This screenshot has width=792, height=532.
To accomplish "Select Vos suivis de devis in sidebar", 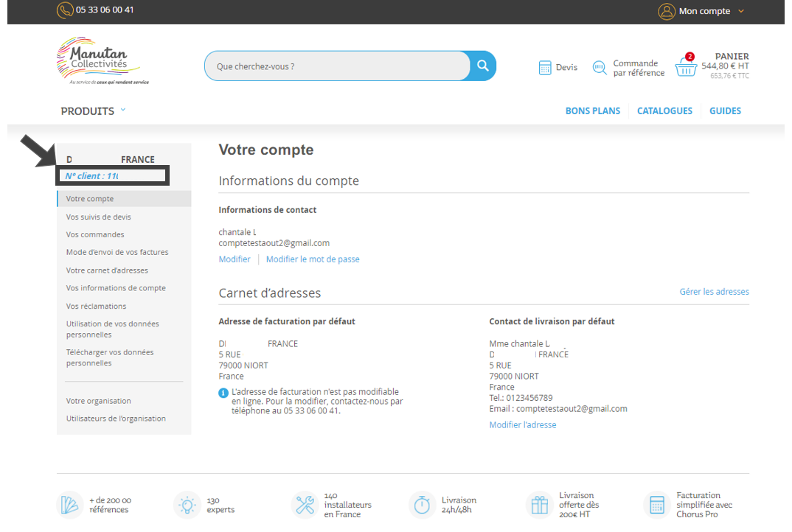I will pos(98,217).
